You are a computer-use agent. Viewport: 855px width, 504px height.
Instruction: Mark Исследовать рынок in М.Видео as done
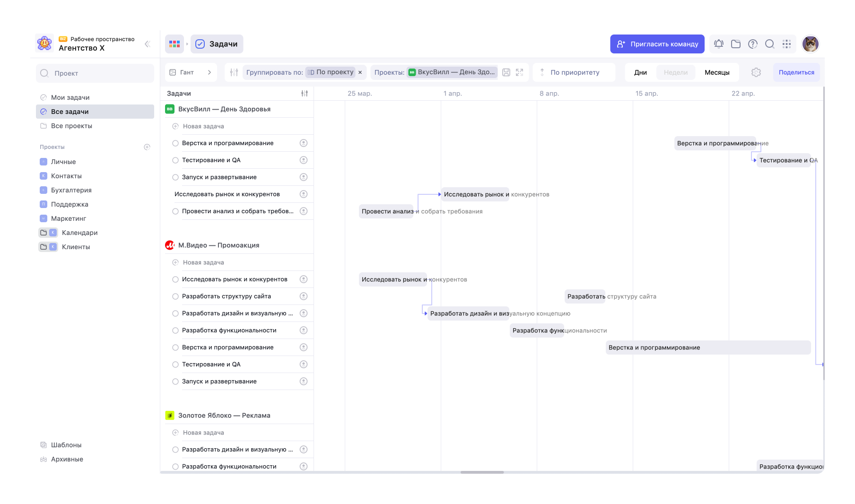(x=175, y=279)
